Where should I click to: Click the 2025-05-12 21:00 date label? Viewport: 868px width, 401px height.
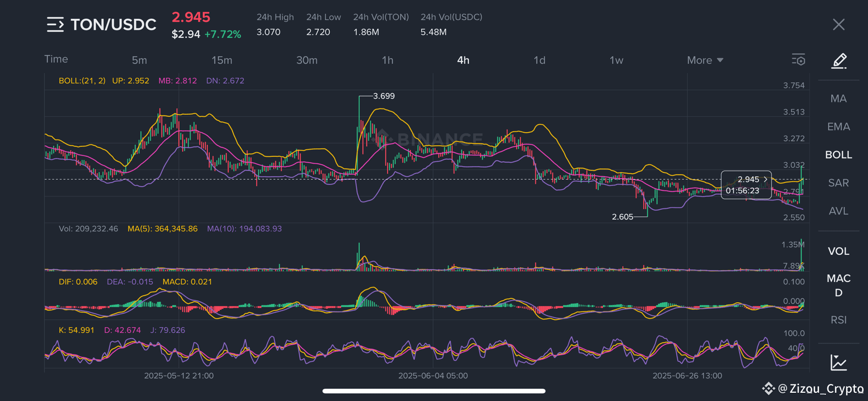179,376
